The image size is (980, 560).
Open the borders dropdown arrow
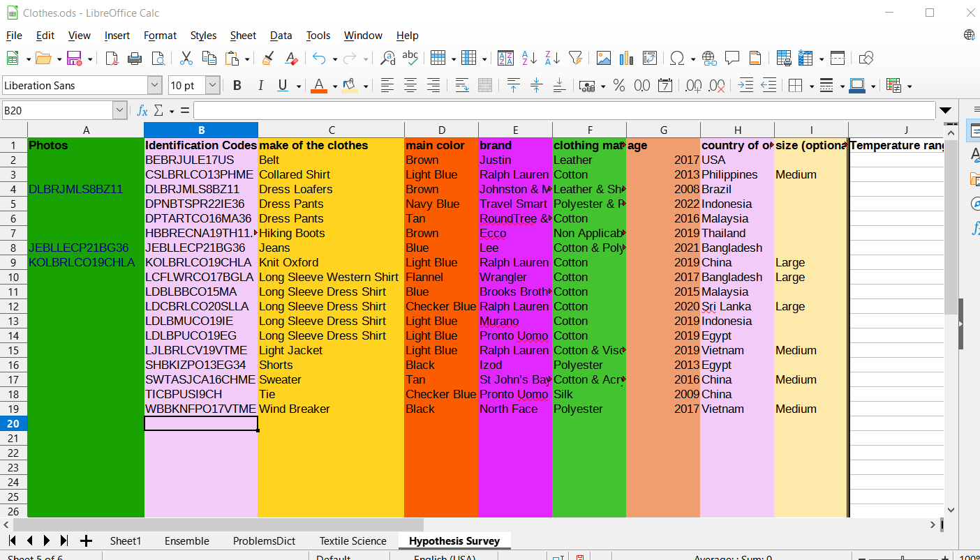coord(811,86)
